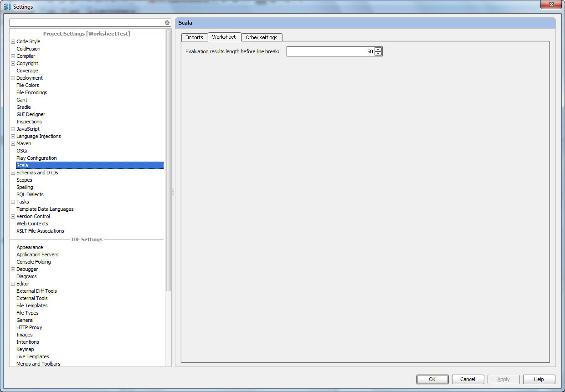The height and width of the screenshot is (392, 565).
Task: Expand the JavaScript node
Action: [13, 129]
